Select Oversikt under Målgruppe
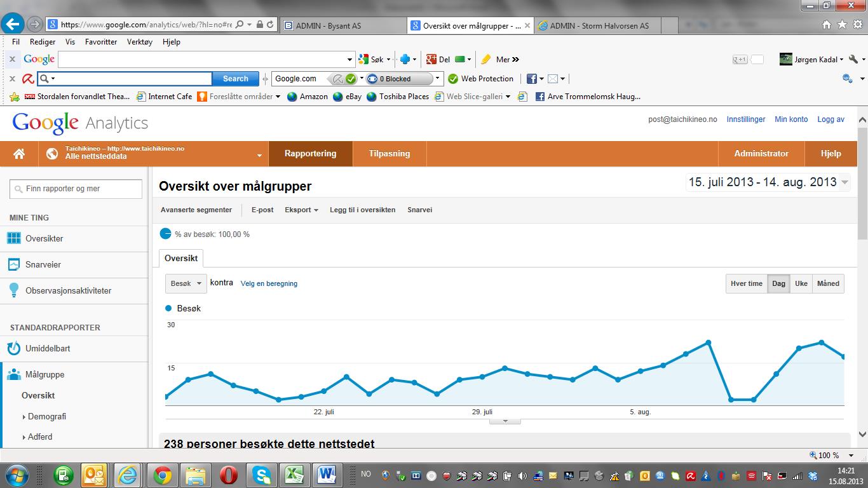The width and height of the screenshot is (868, 488). [x=38, y=395]
